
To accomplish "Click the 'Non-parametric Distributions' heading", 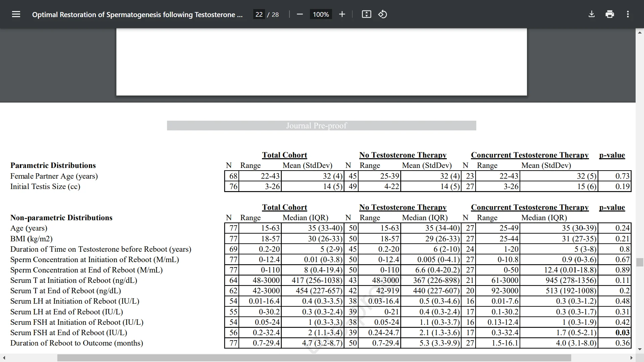I will (61, 218).
